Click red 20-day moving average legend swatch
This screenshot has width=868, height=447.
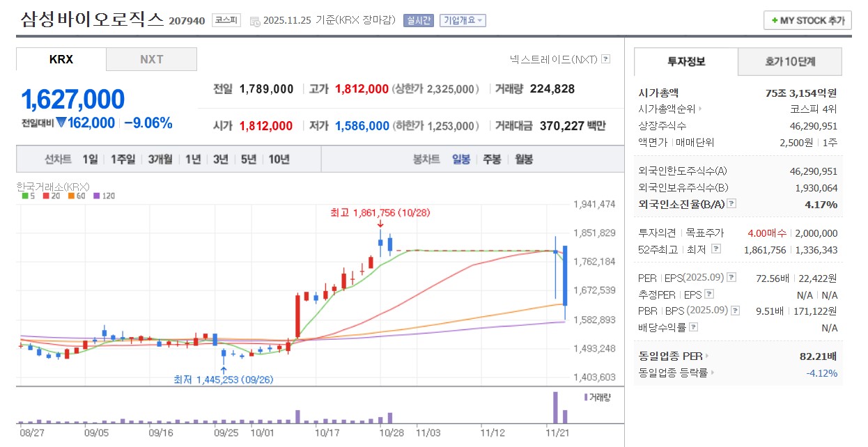(x=46, y=196)
